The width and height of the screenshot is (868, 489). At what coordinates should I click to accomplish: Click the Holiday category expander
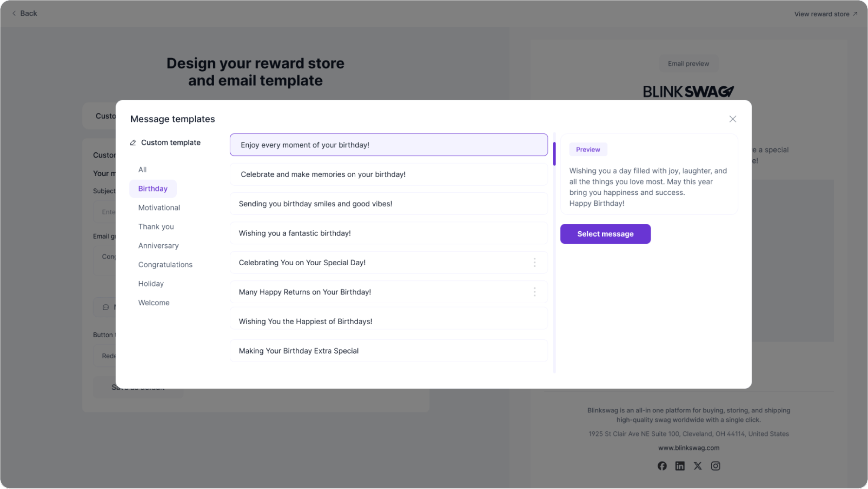tap(151, 283)
